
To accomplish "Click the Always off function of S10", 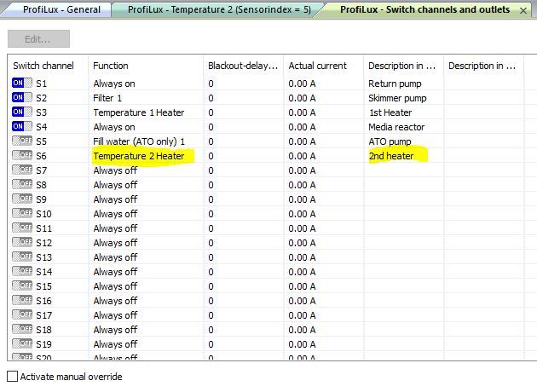I will (115, 214).
